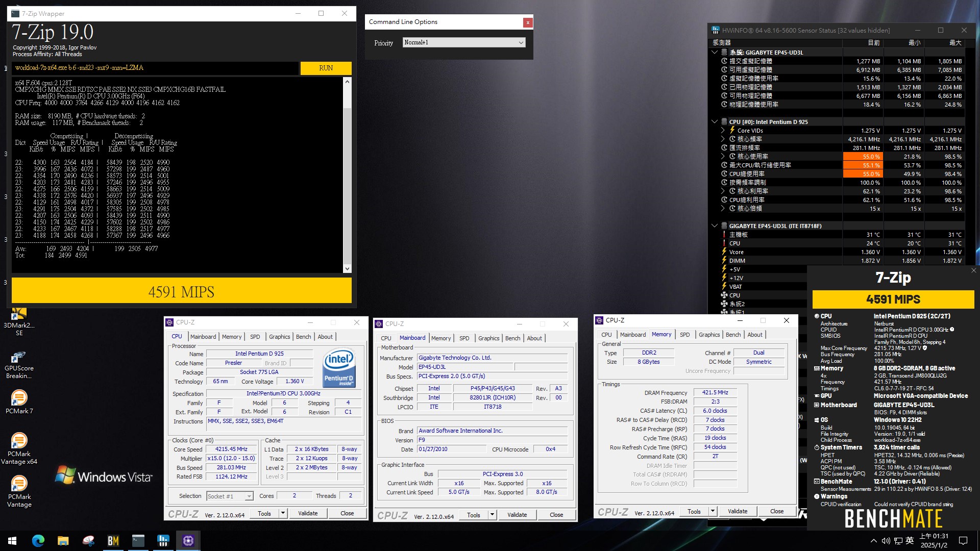Click the BenchMate System Timers icon
This screenshot has height=551, width=980.
(817, 447)
